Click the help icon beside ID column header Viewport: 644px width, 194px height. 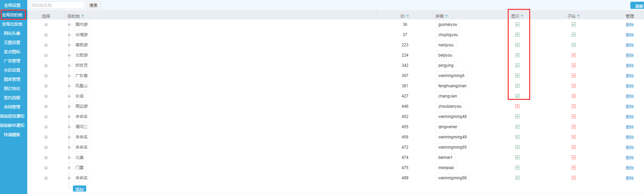pos(408,16)
